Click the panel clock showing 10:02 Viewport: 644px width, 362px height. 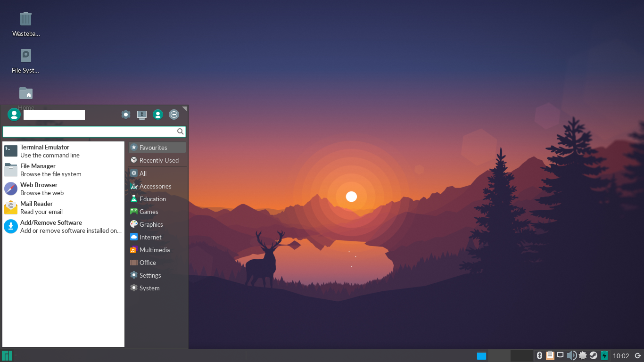621,356
